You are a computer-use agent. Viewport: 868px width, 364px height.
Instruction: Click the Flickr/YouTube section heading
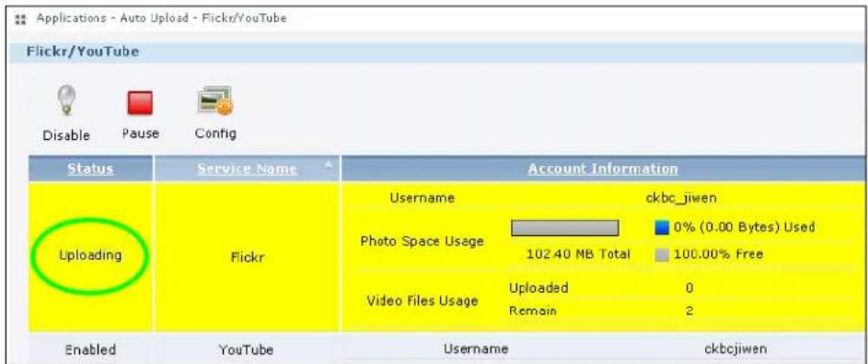[83, 53]
